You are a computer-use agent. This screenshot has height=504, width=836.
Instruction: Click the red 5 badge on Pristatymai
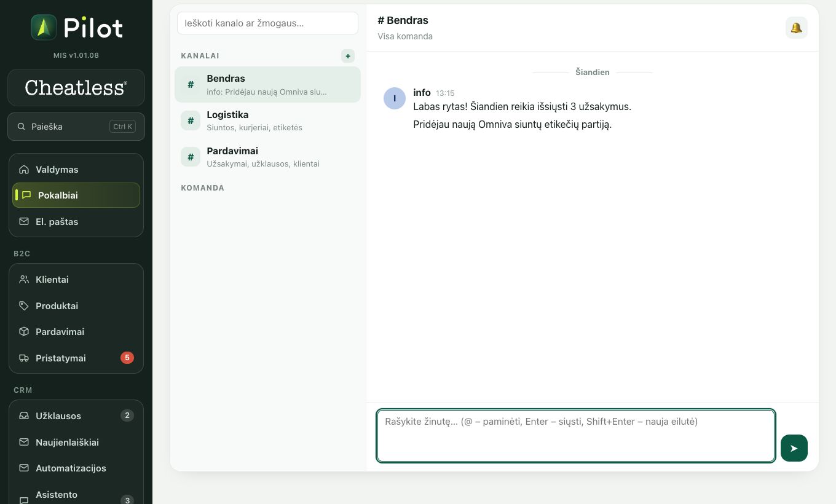[127, 358]
